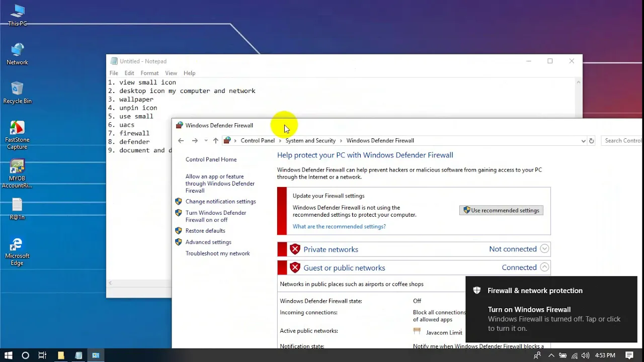Image resolution: width=644 pixels, height=362 pixels.
Task: Launch FastStone Capture shortcut
Action: click(x=17, y=135)
